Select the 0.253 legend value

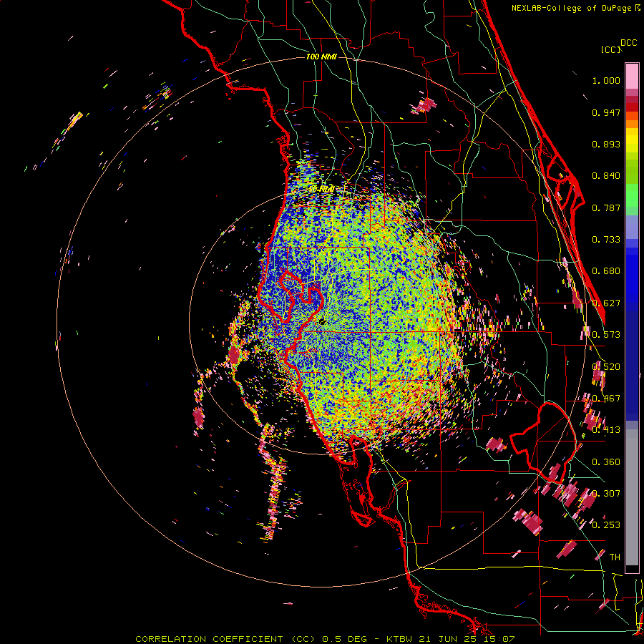click(606, 525)
